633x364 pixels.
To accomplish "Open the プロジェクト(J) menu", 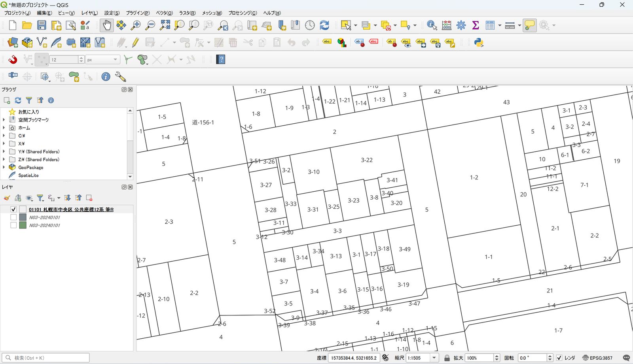I will [x=17, y=13].
